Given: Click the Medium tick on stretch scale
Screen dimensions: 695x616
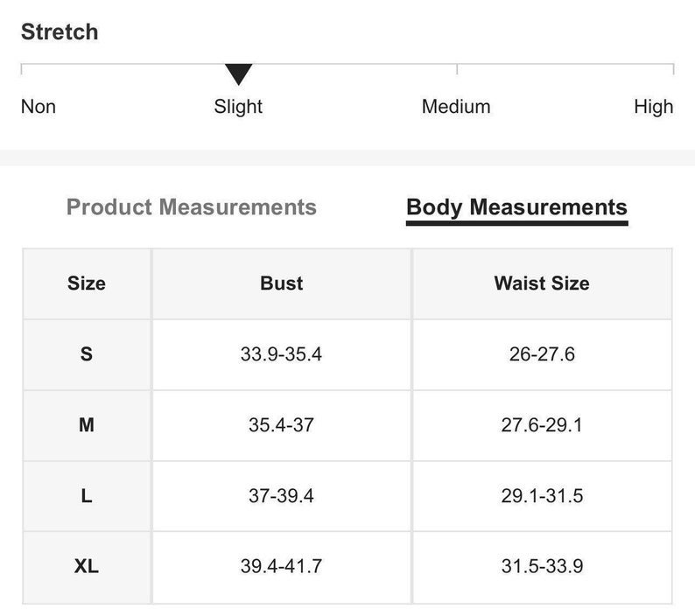Looking at the screenshot, I should [457, 70].
